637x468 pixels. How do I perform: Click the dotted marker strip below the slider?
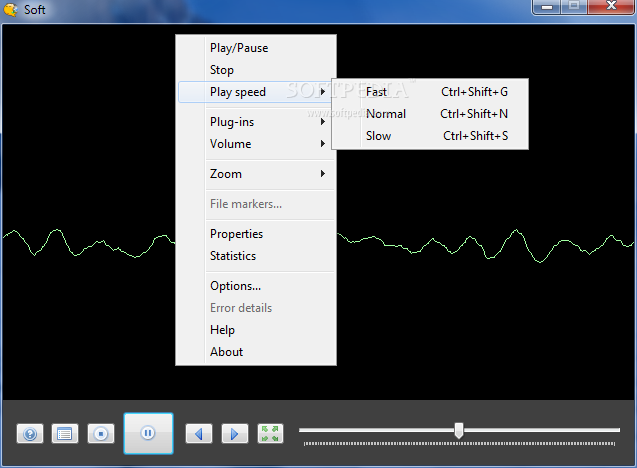click(x=459, y=444)
